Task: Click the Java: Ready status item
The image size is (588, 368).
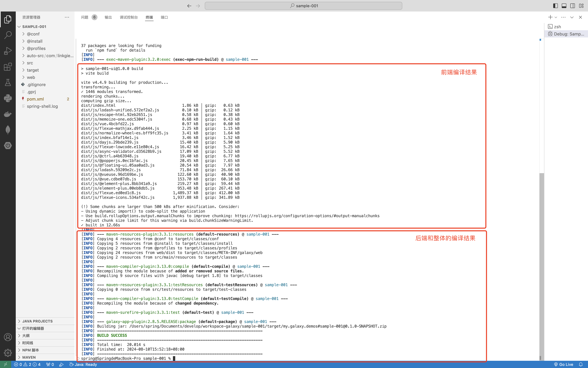Action: (x=83, y=364)
